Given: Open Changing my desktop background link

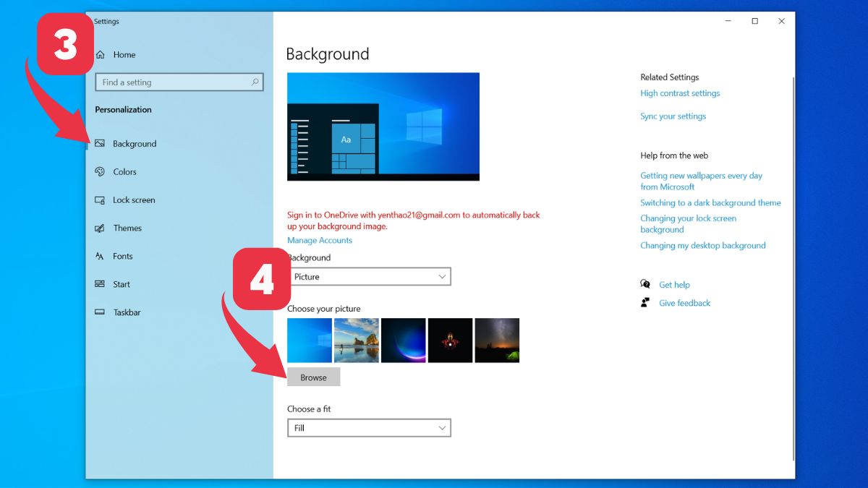Looking at the screenshot, I should (702, 246).
